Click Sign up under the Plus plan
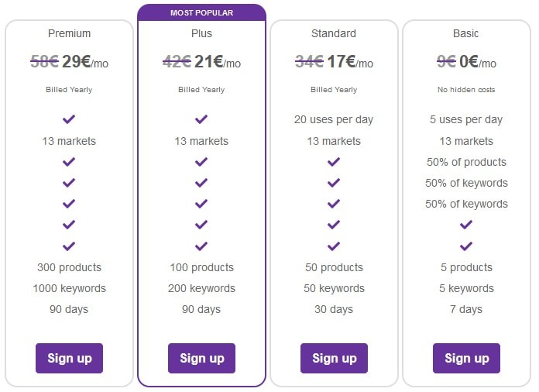The image size is (539, 392). click(201, 358)
